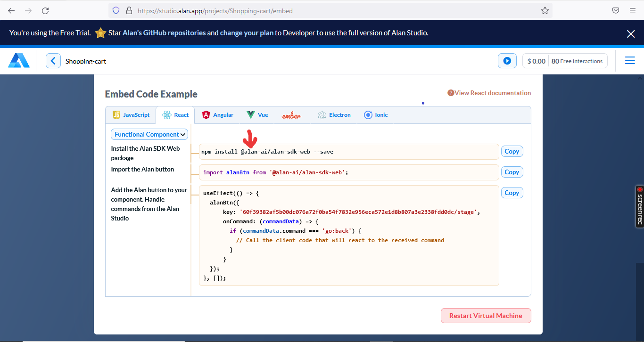This screenshot has height=342, width=644.
Task: Open the shield tracking protection icon
Action: pos(116,10)
